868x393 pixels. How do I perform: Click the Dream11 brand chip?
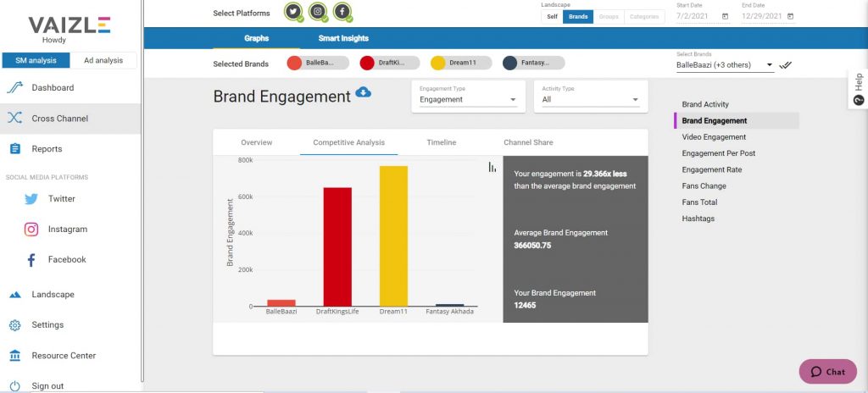click(461, 64)
